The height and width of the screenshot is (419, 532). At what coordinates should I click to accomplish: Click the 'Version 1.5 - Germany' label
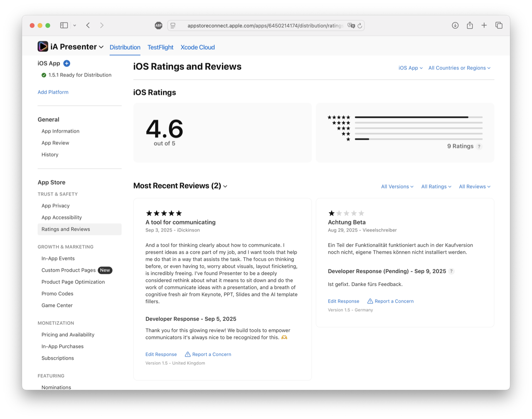coord(350,310)
